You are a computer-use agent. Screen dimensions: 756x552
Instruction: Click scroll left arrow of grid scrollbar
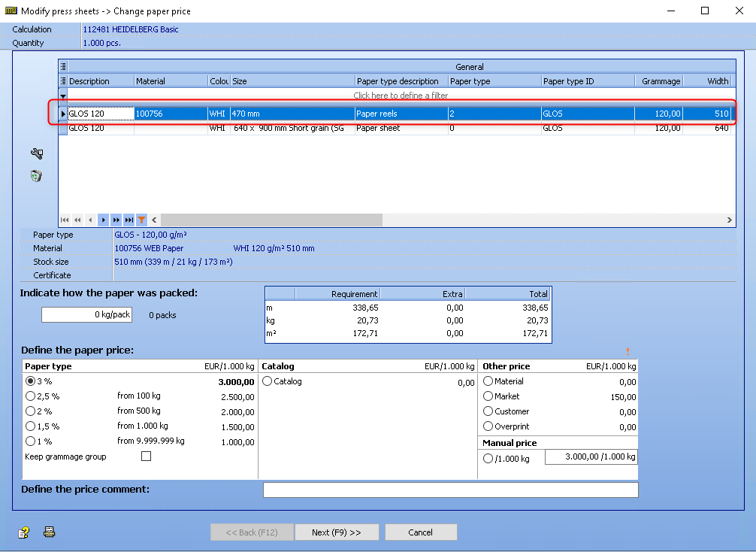[154, 220]
